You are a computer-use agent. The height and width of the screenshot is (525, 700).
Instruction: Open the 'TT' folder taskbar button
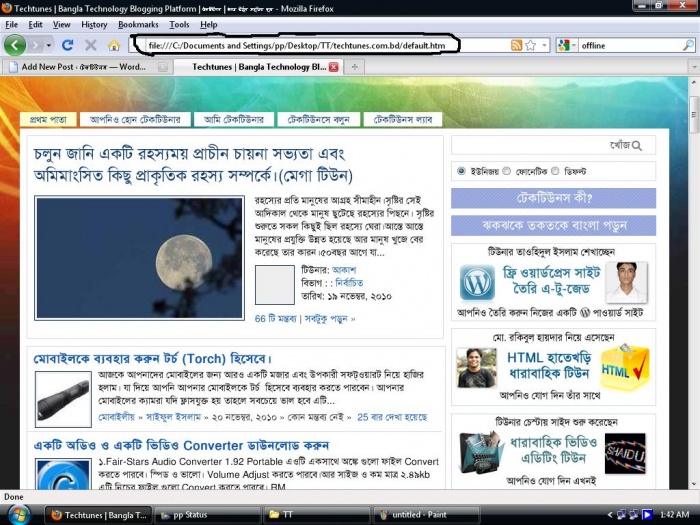(x=317, y=515)
